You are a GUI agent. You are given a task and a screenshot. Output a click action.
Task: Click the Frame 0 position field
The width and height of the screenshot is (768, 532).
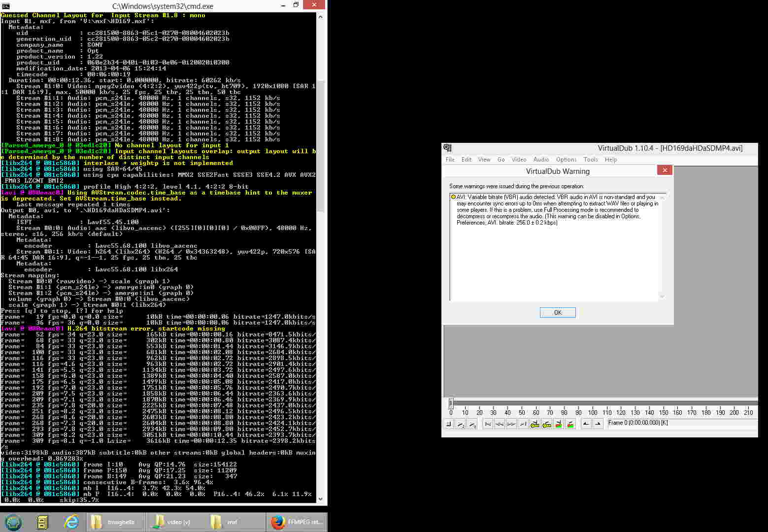[682, 423]
